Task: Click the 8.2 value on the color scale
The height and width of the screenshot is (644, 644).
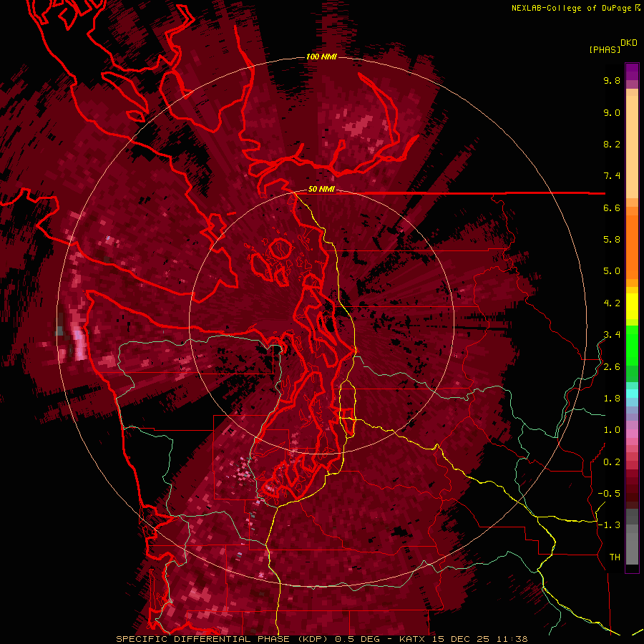Action: [612, 144]
